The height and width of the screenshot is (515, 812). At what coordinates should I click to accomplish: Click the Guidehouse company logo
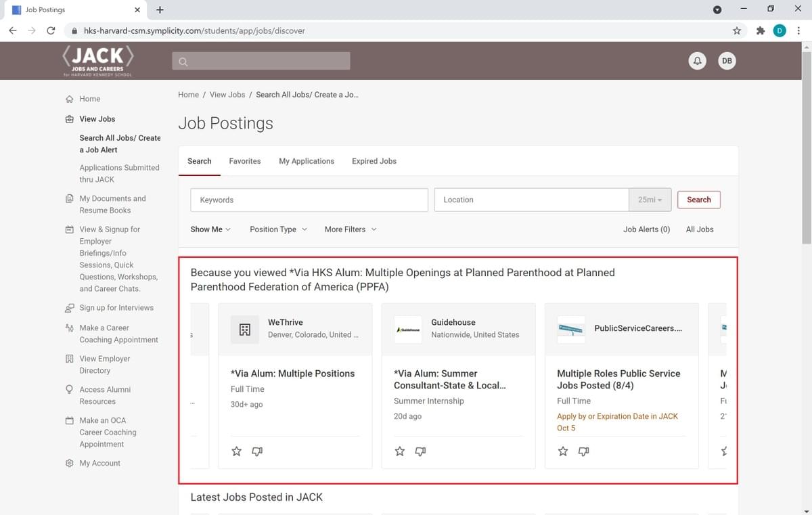(x=408, y=330)
